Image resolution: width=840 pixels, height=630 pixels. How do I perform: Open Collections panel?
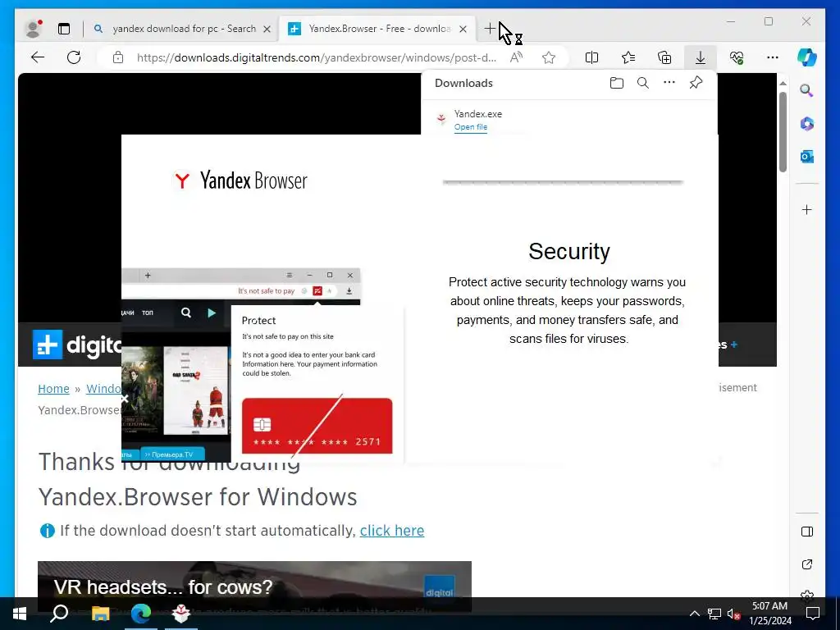tap(664, 57)
